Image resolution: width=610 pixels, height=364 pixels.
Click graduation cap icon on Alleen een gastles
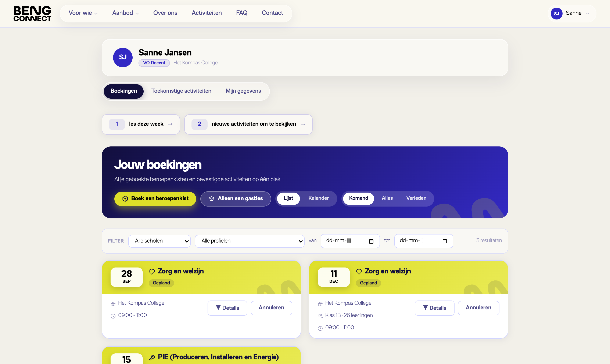pyautogui.click(x=212, y=199)
